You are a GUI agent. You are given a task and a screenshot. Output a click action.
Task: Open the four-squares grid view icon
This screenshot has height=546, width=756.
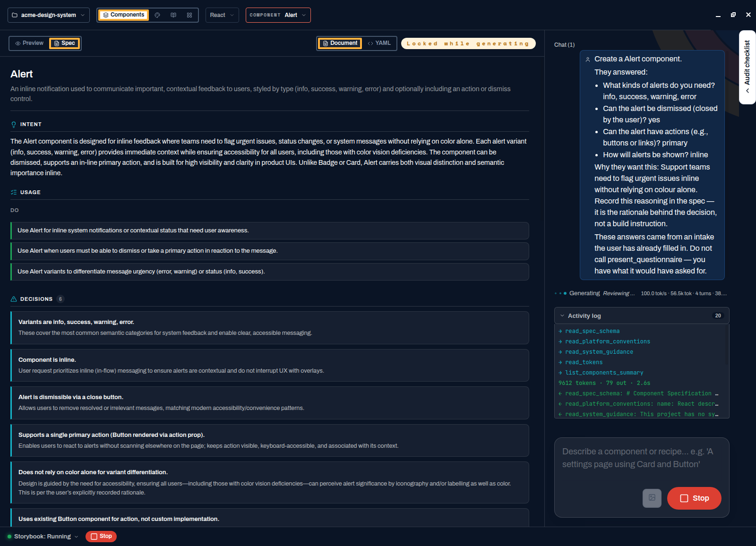point(189,15)
